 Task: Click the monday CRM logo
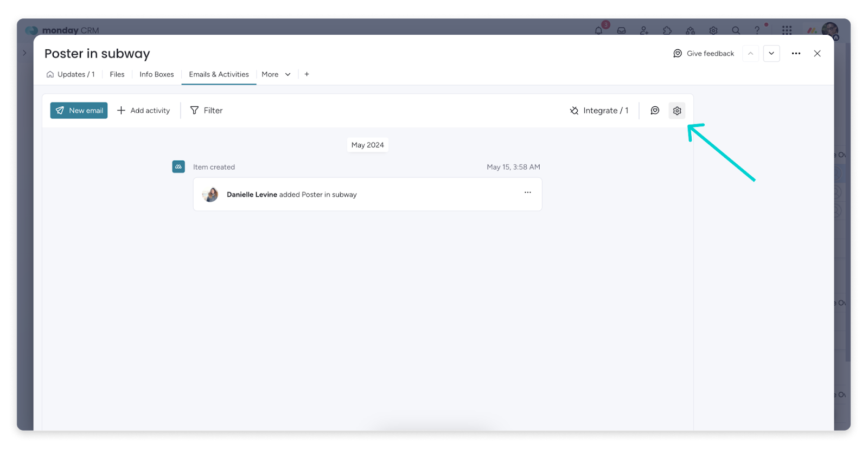click(x=63, y=30)
